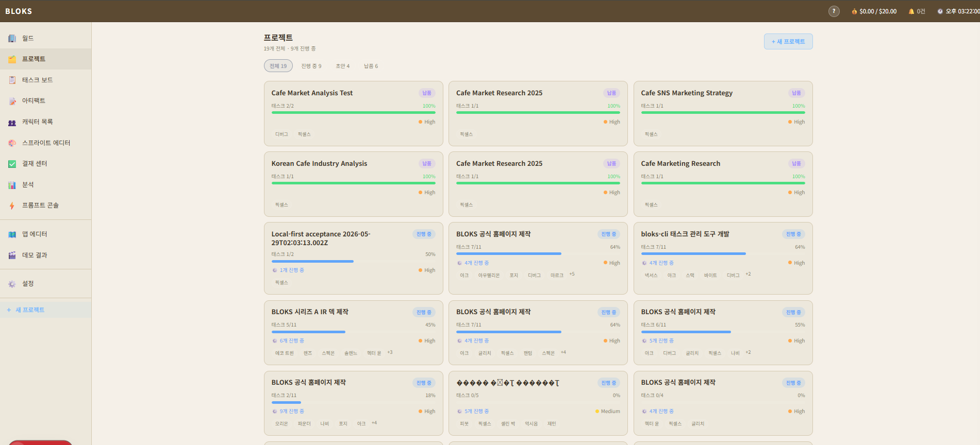Open the 아티팩트 sidebar icon
Viewport: 980px width, 445px height.
coord(12,101)
